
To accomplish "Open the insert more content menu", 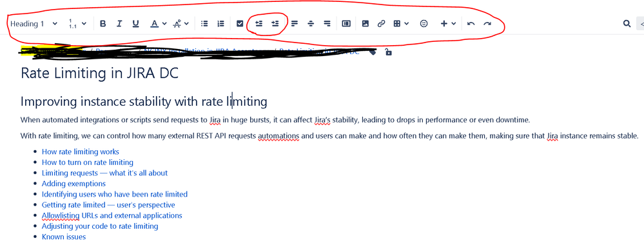I will pyautogui.click(x=448, y=24).
